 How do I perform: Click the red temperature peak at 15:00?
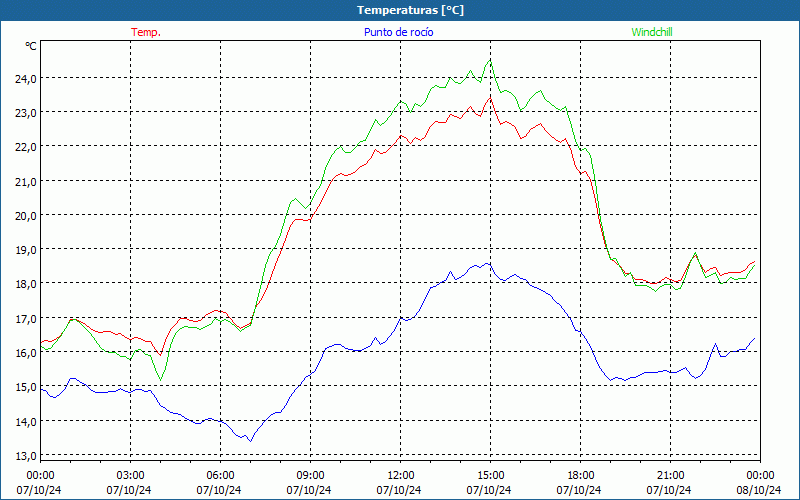coord(490,97)
